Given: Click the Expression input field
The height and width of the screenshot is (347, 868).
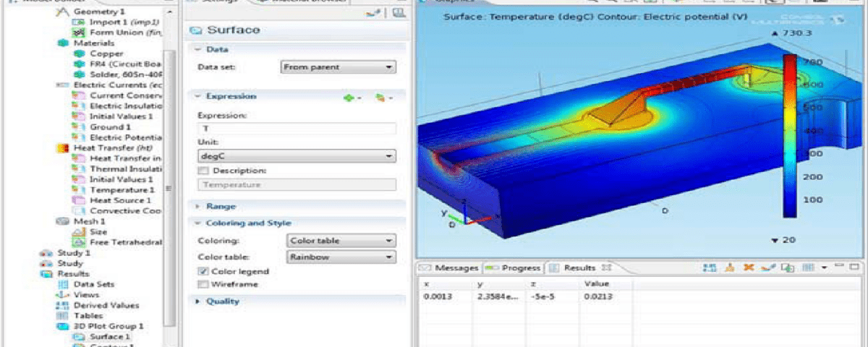Looking at the screenshot, I should (x=297, y=129).
